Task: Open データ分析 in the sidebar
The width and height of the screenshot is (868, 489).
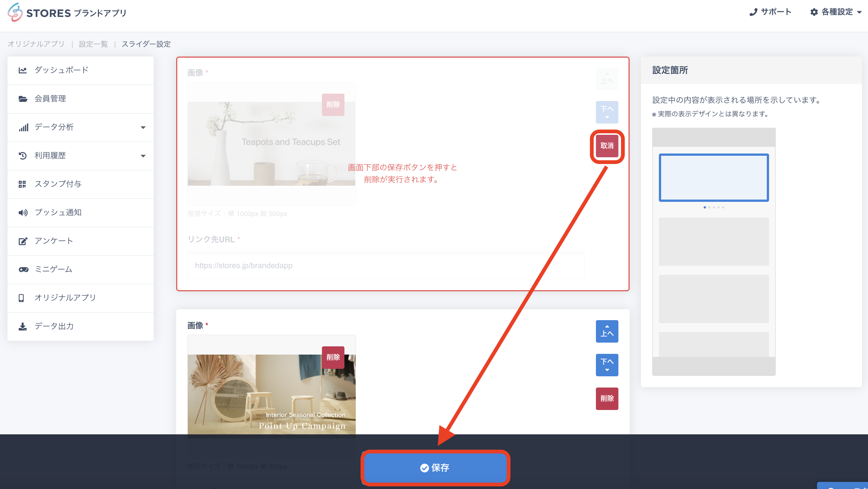Action: [x=81, y=127]
